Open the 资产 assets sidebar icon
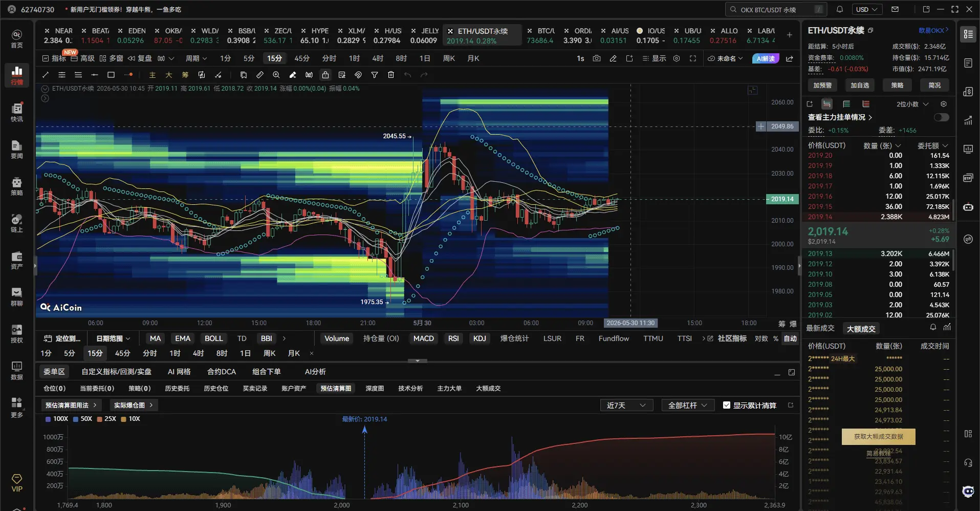Image resolution: width=980 pixels, height=511 pixels. (17, 260)
